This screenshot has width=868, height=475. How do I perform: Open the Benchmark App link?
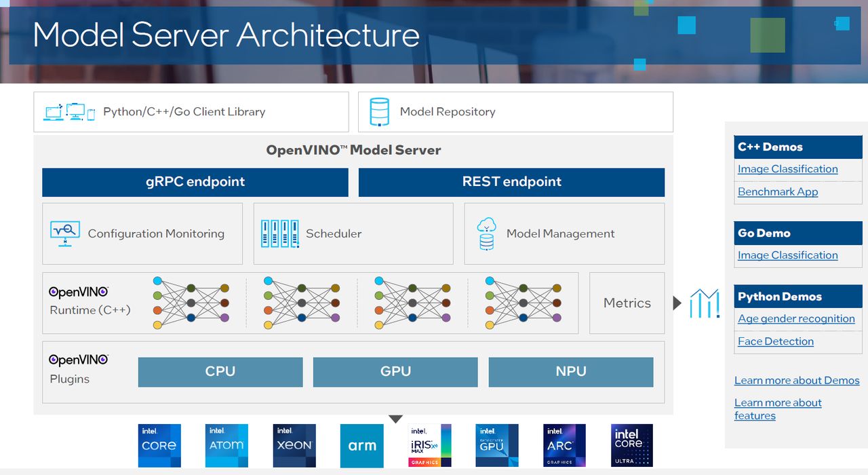[x=778, y=191]
